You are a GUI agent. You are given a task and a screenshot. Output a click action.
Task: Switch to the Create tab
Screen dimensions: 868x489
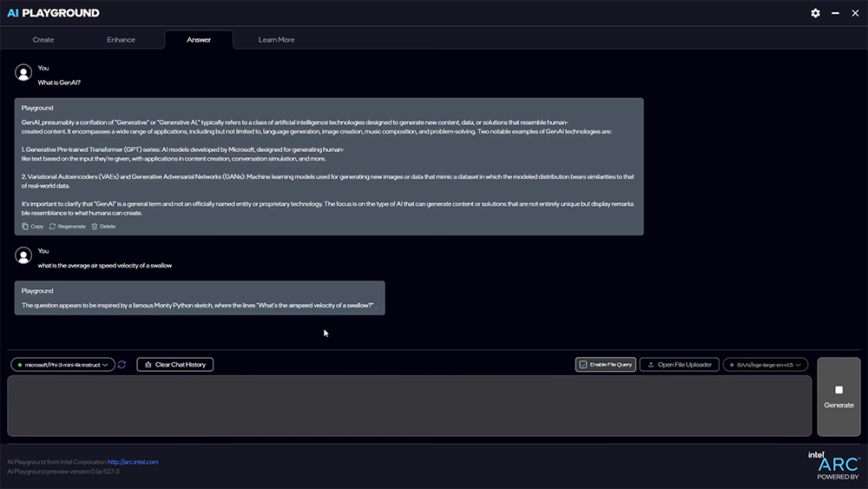[43, 40]
